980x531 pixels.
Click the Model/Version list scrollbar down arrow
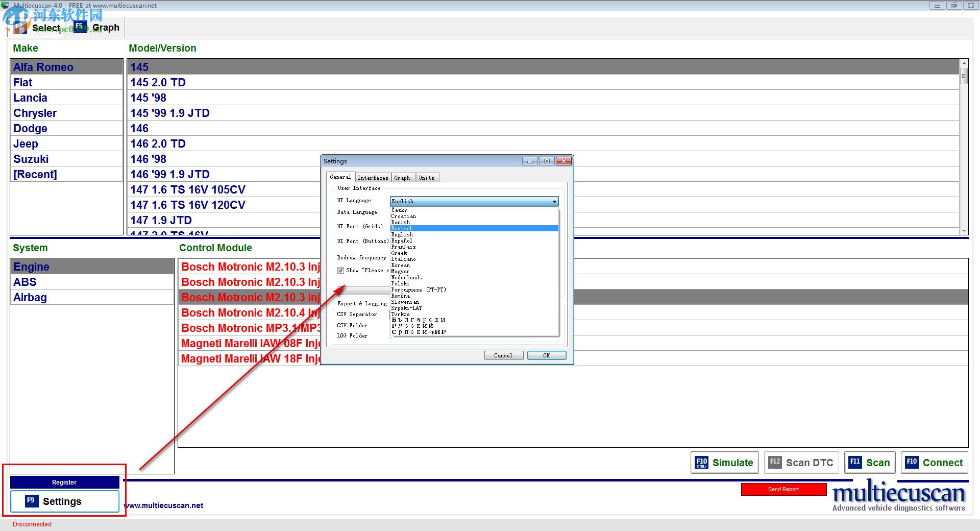(964, 230)
